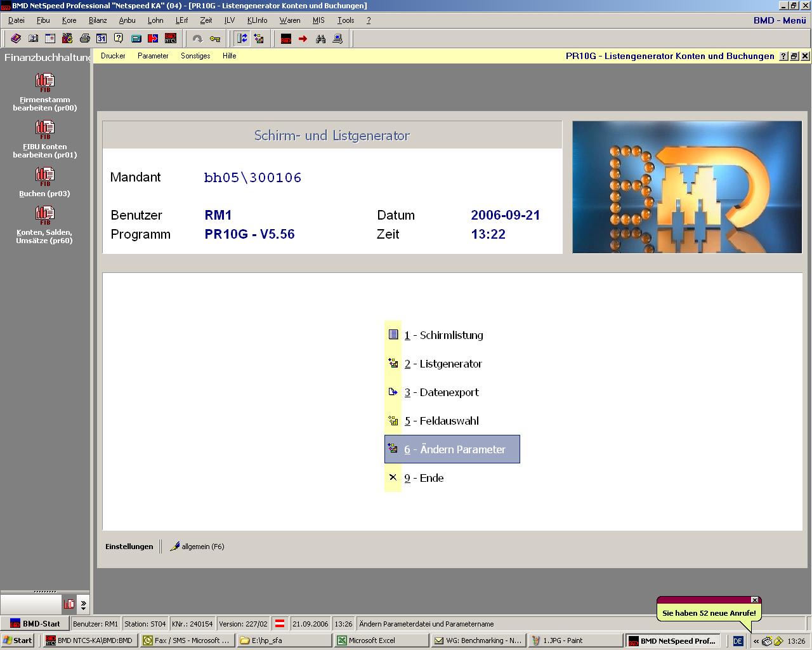Screen dimensions: 812x650
Task: Open the Bilanz menu
Action: pyautogui.click(x=98, y=20)
